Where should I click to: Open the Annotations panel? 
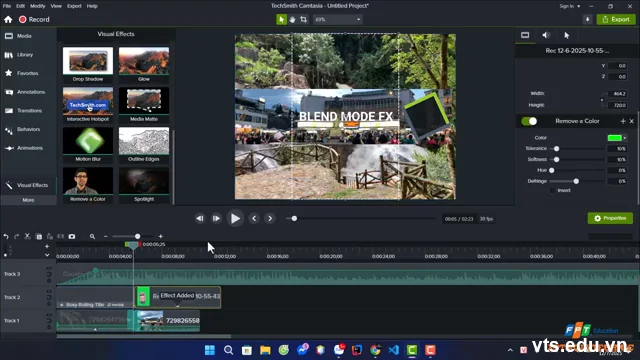24,92
